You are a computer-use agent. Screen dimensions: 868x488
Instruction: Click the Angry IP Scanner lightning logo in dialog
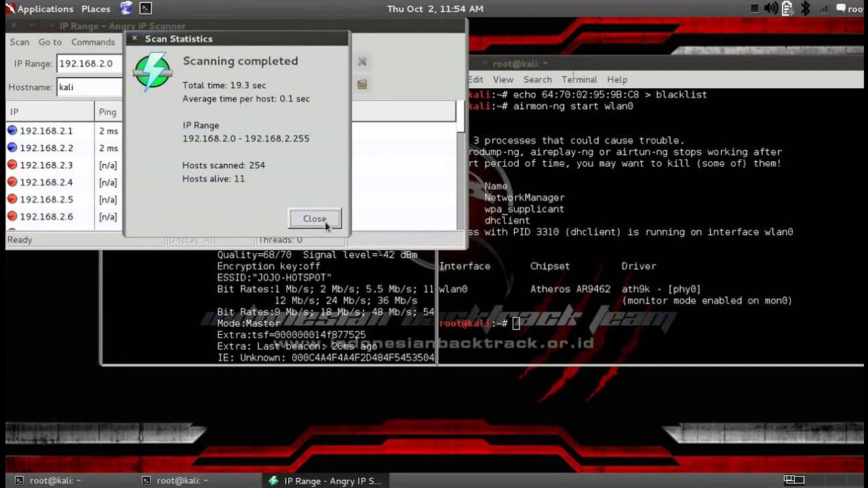(153, 71)
